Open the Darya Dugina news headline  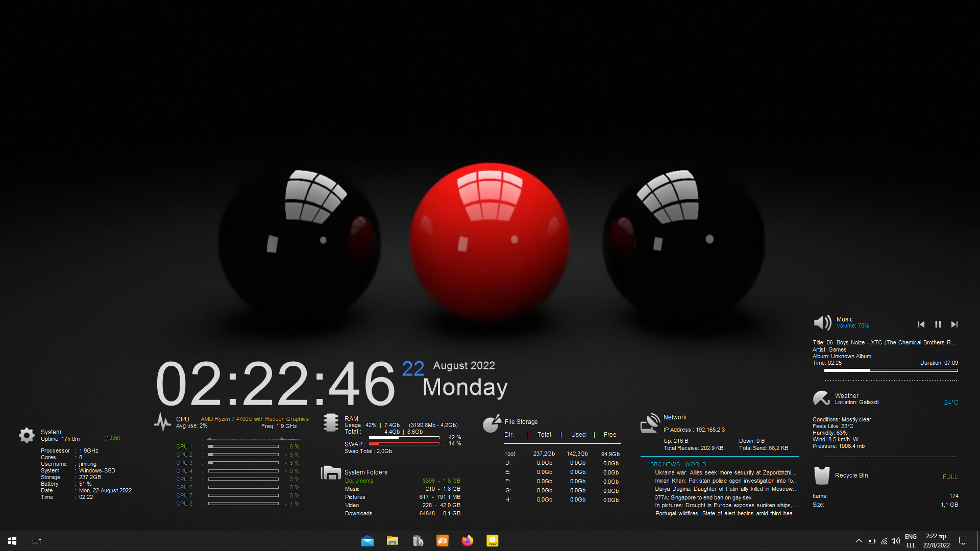(x=726, y=489)
